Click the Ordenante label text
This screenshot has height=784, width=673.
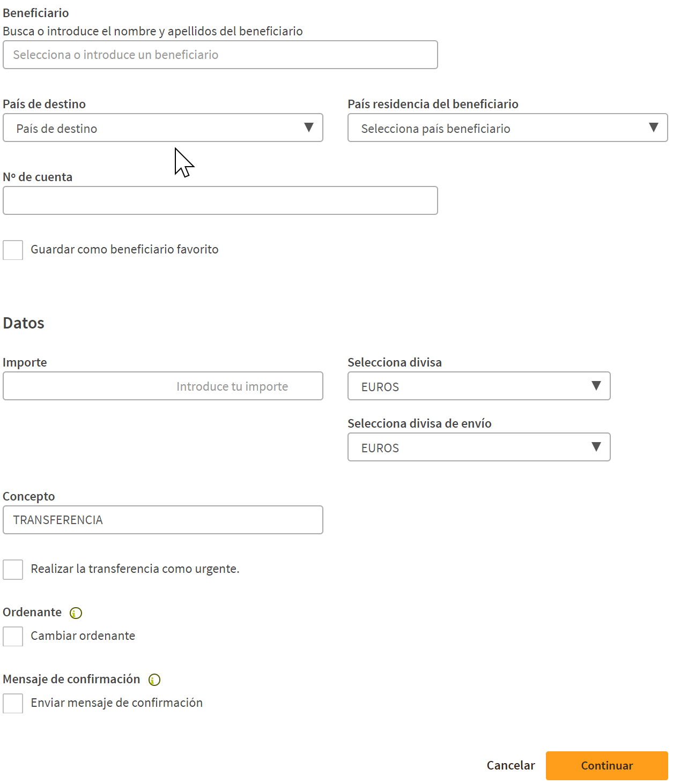coord(32,612)
